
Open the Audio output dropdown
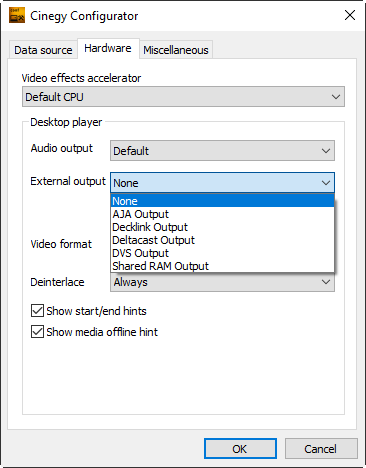[222, 151]
